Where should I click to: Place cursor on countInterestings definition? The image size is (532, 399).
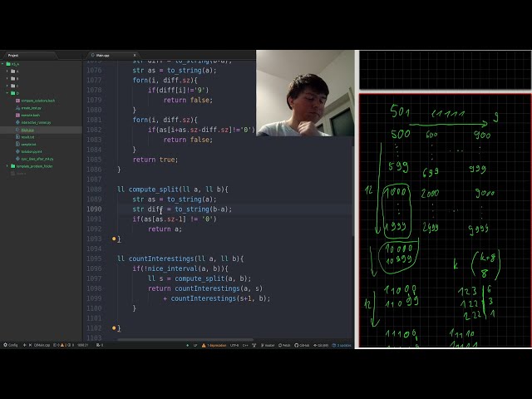click(x=161, y=259)
